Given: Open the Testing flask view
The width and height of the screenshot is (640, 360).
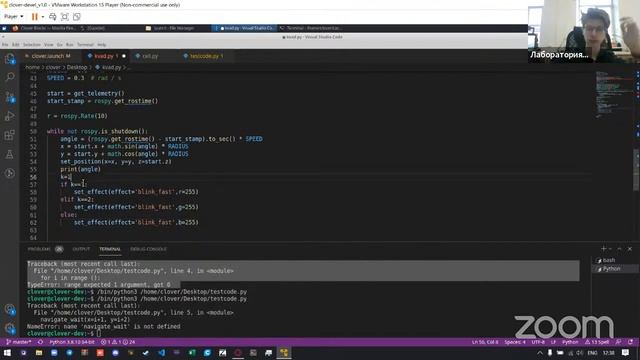Looking at the screenshot, I should (10, 154).
